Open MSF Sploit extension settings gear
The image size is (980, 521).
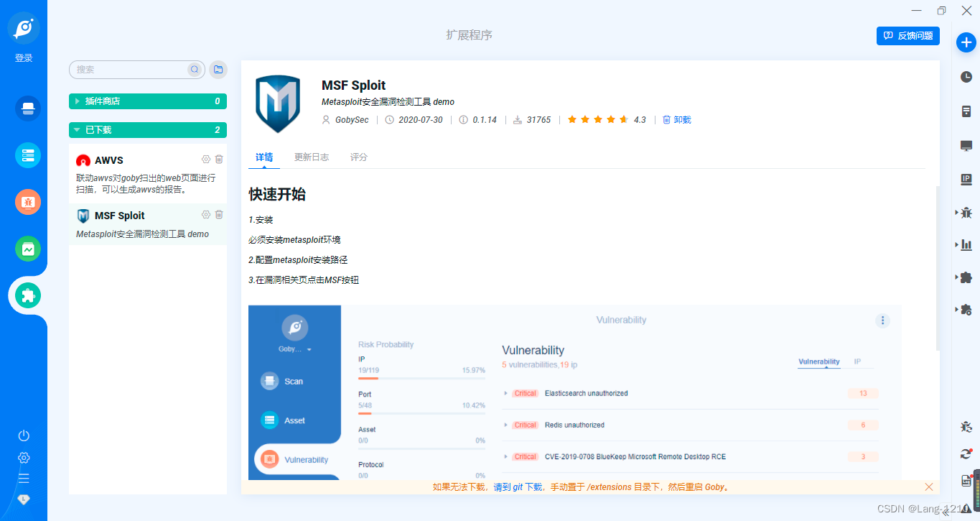pos(206,214)
